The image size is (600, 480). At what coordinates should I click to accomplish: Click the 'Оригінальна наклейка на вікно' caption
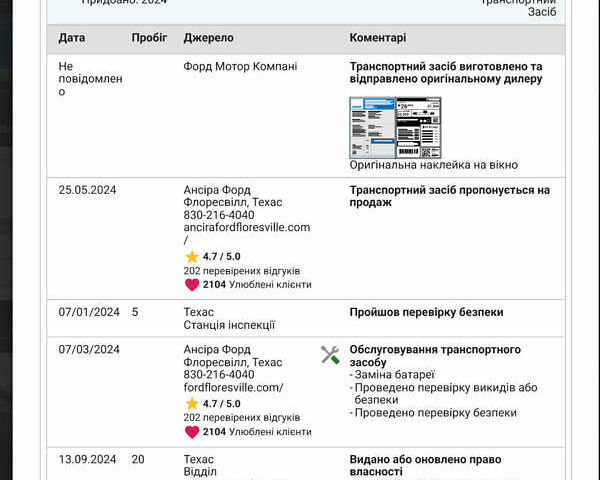[434, 165]
